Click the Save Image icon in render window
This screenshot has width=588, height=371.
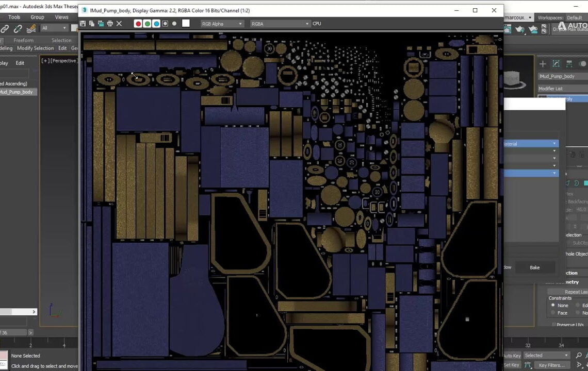click(x=83, y=24)
